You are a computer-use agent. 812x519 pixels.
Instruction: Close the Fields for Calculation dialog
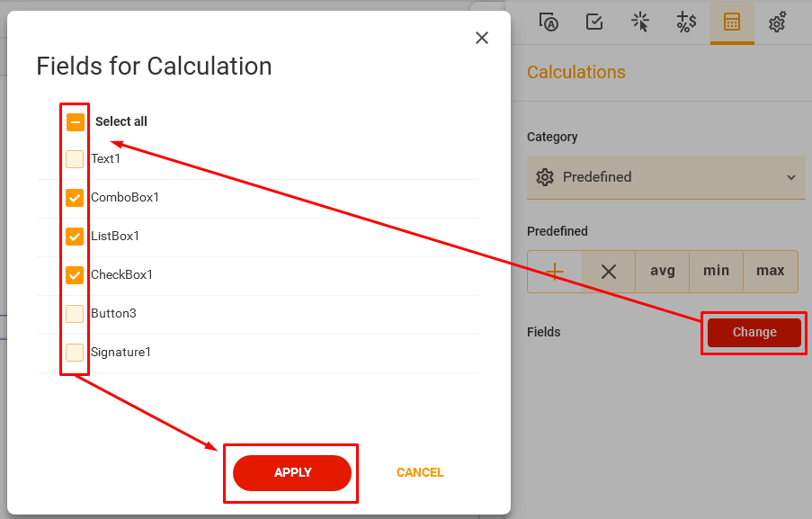click(x=482, y=38)
